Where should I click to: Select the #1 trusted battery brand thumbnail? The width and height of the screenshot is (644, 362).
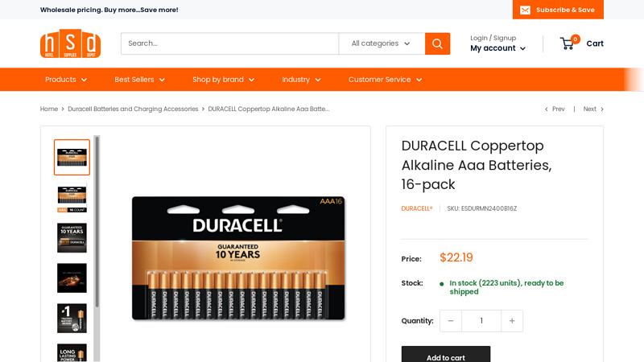[x=72, y=319]
